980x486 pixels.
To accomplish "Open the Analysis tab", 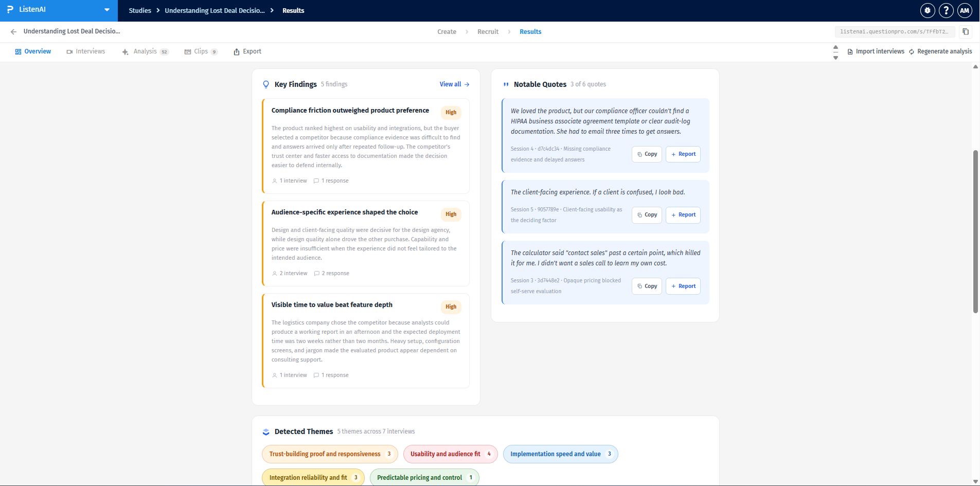I will pos(145,51).
